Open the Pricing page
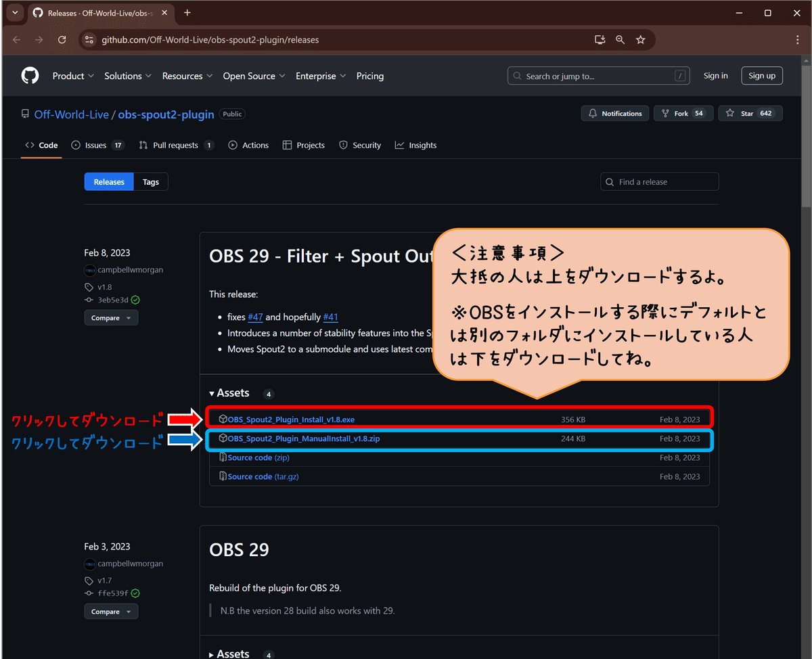The image size is (812, 659). [370, 76]
